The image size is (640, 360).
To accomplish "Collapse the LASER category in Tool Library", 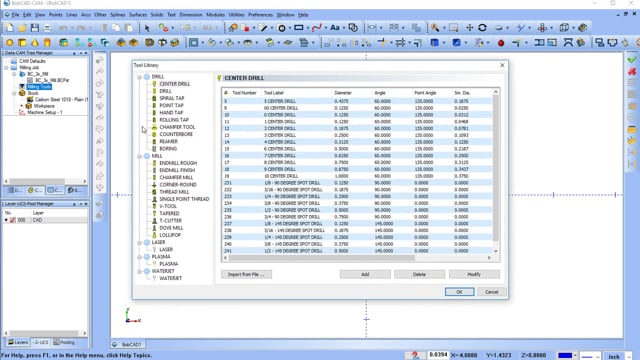I will pos(140,242).
